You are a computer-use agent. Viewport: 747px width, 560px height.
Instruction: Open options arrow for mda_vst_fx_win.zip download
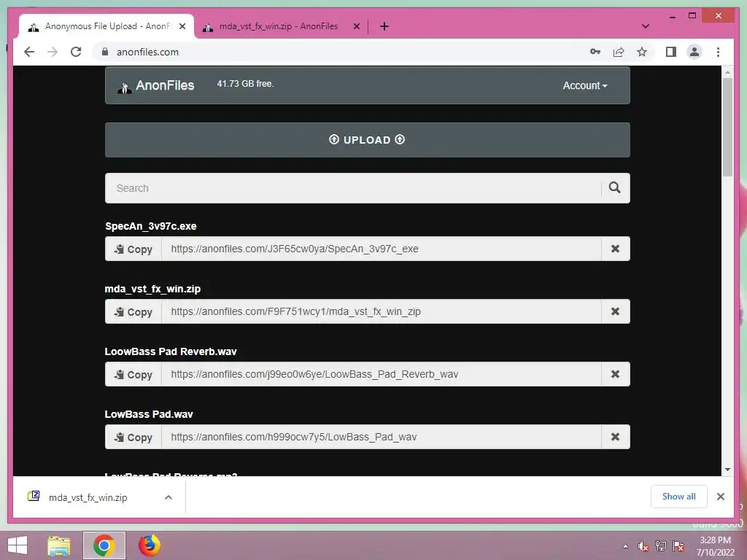pyautogui.click(x=169, y=497)
